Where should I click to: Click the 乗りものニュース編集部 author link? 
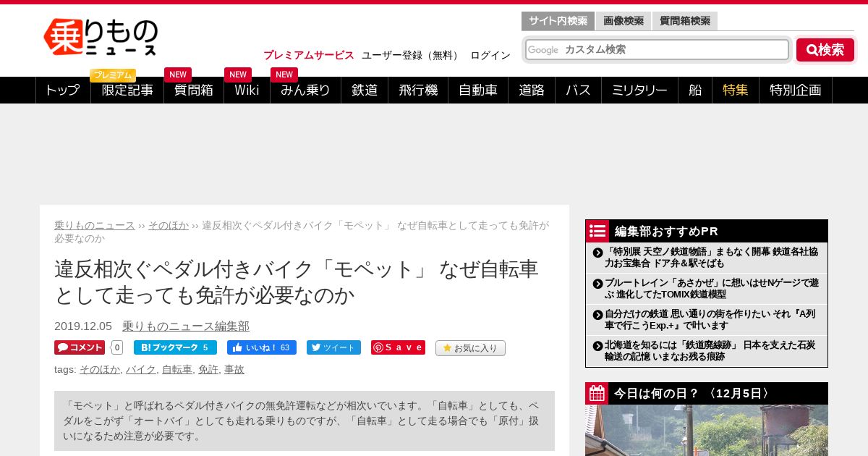click(186, 326)
